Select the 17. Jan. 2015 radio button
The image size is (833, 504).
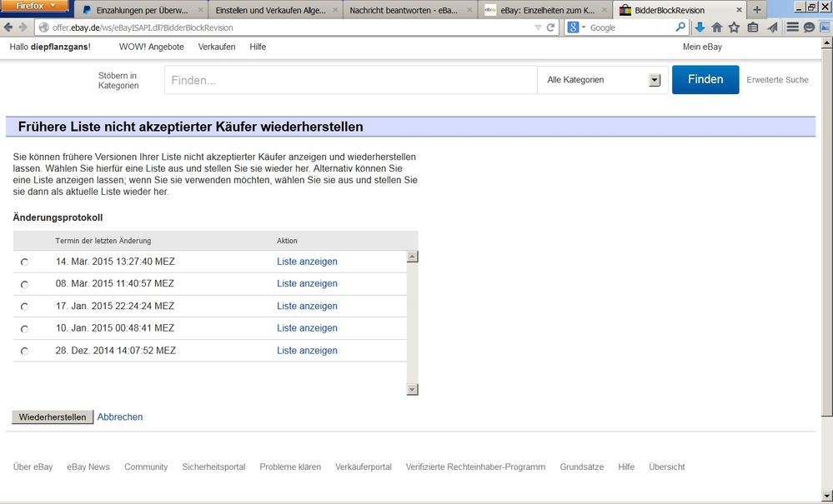(24, 307)
